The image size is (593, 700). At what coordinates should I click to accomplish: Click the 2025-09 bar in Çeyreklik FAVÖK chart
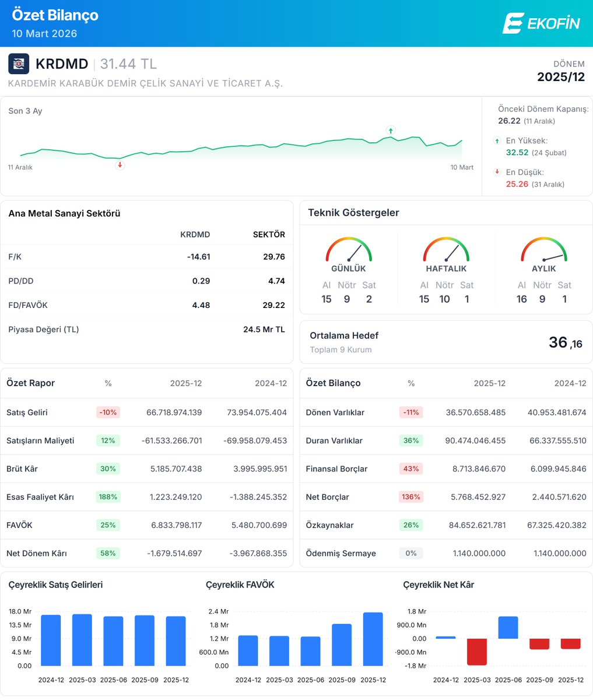[342, 645]
